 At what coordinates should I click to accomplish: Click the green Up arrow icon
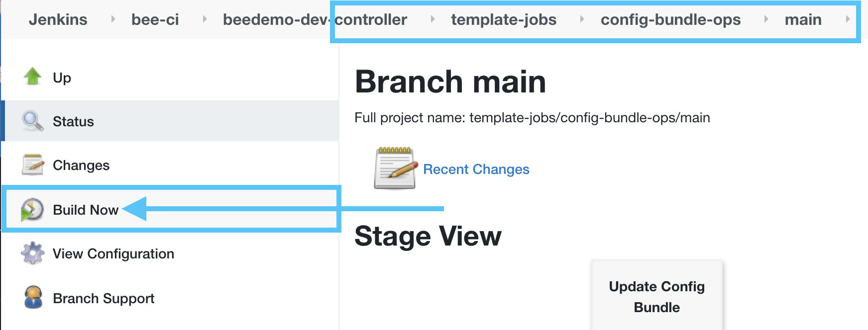pyautogui.click(x=32, y=77)
